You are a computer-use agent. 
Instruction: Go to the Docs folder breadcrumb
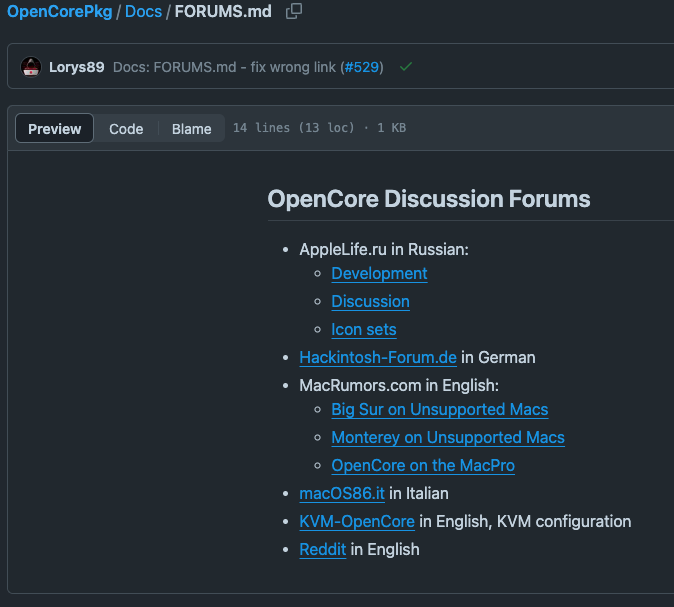(x=143, y=12)
